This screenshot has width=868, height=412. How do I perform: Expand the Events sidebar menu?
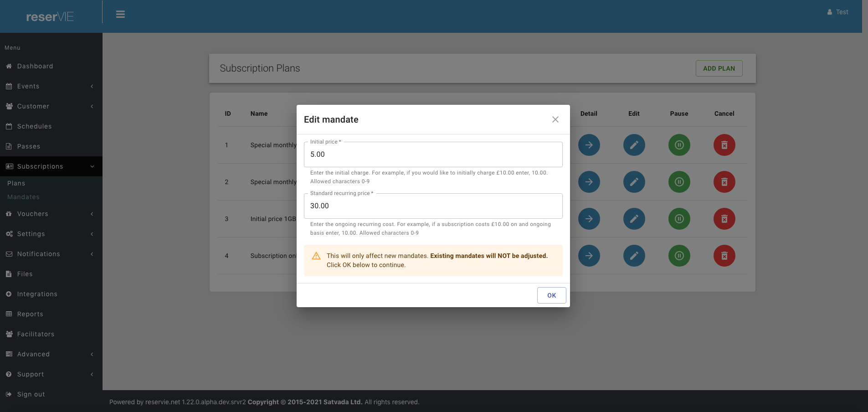[50, 86]
